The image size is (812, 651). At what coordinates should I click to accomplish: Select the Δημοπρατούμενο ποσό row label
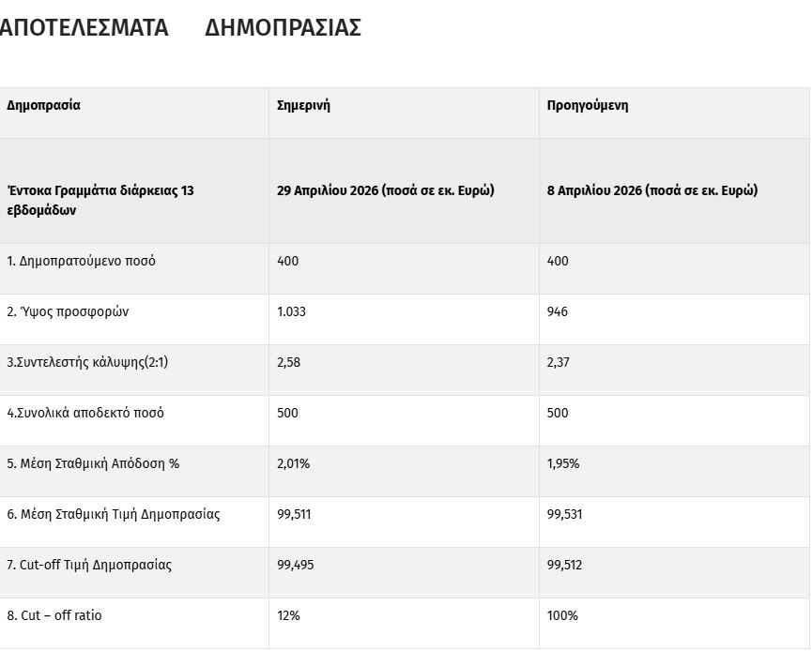[x=82, y=261]
